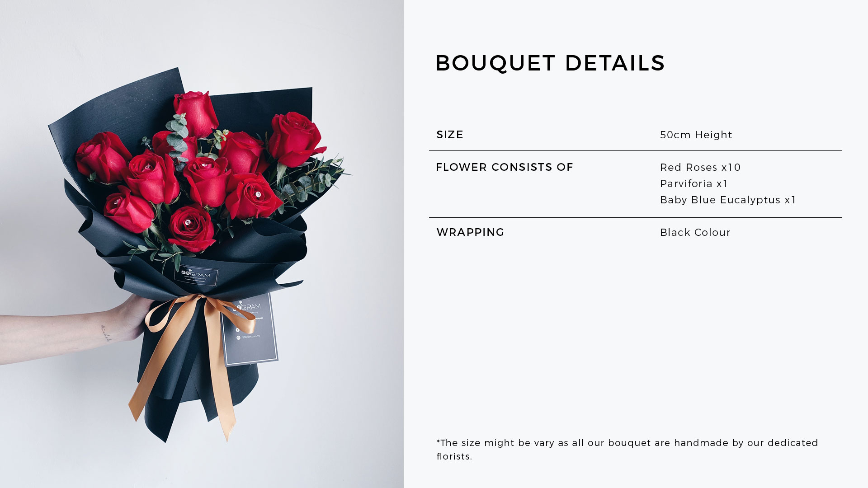Click the Instagram icon on the hanging tag
Viewport: 868px width, 488px height.
tap(238, 338)
